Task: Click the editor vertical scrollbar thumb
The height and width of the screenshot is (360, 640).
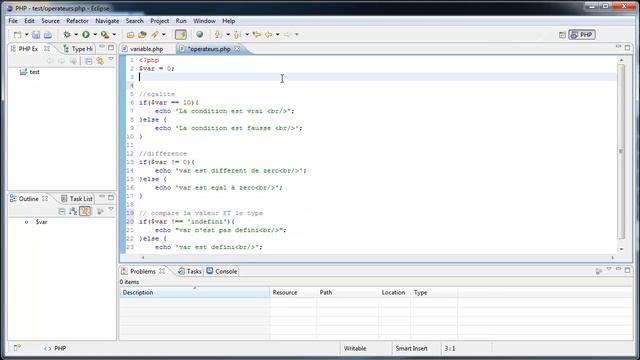Action: (621, 151)
